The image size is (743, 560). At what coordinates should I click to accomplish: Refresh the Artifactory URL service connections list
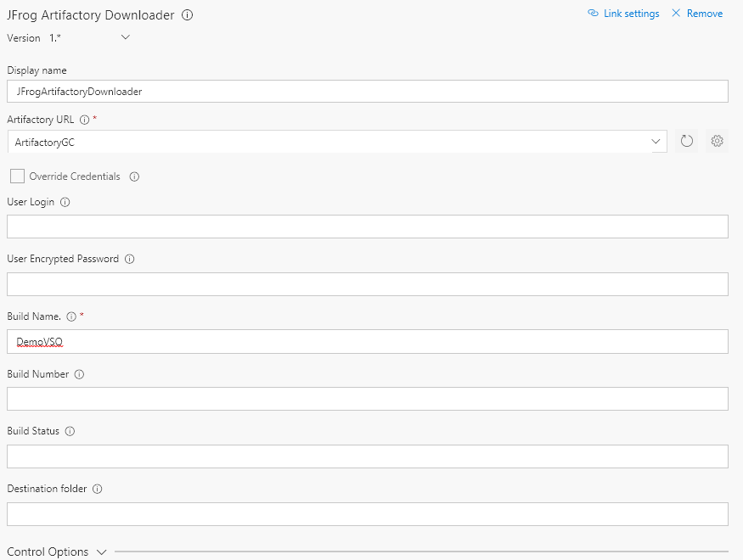click(x=686, y=141)
